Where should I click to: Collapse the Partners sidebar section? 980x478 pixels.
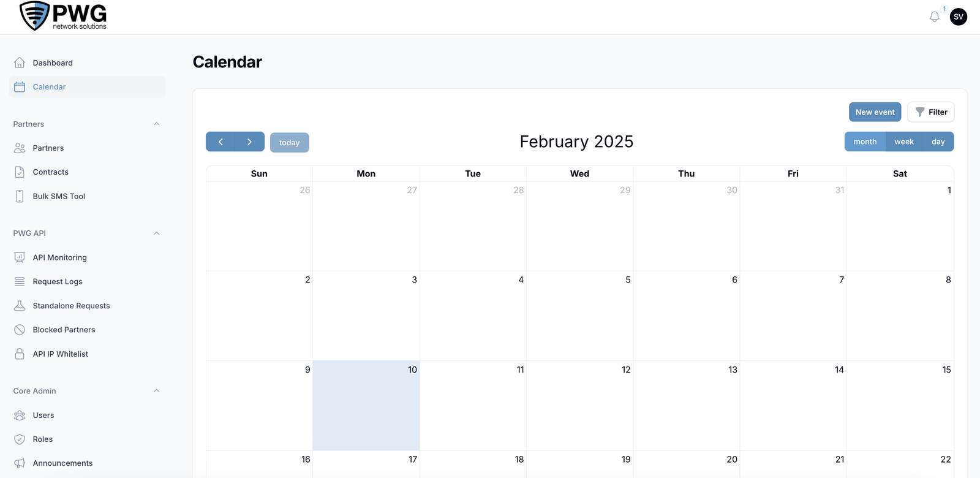click(x=157, y=124)
